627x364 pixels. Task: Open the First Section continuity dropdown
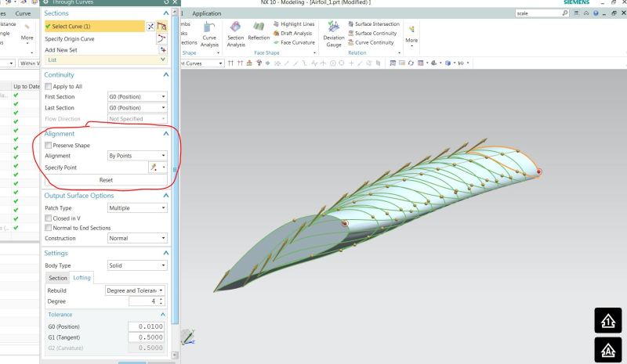point(137,97)
